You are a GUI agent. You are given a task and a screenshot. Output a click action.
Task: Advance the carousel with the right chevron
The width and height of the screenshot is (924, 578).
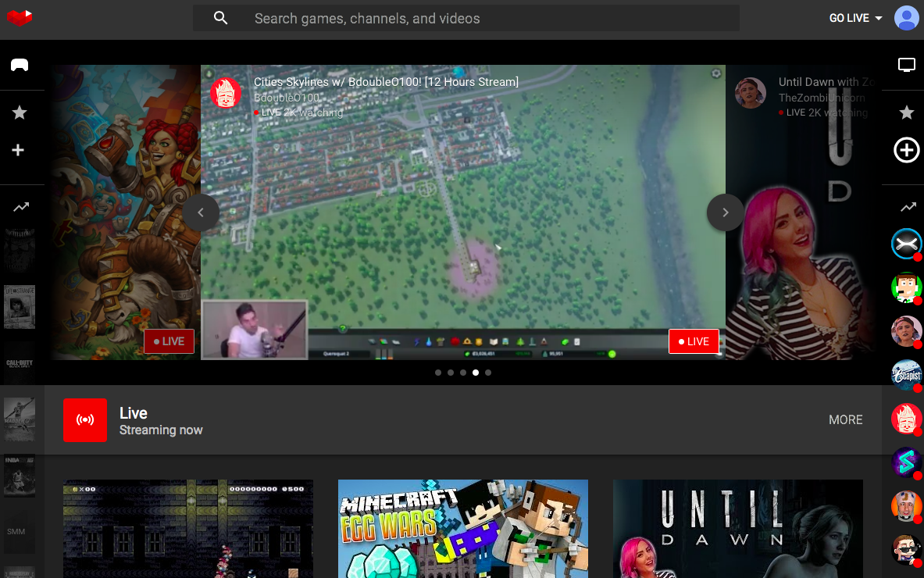click(725, 212)
